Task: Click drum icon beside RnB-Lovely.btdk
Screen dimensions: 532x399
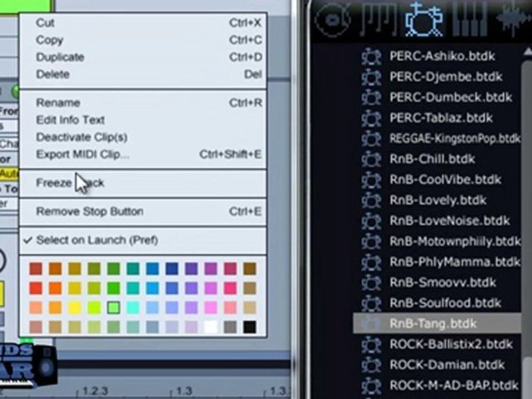Action: point(371,201)
